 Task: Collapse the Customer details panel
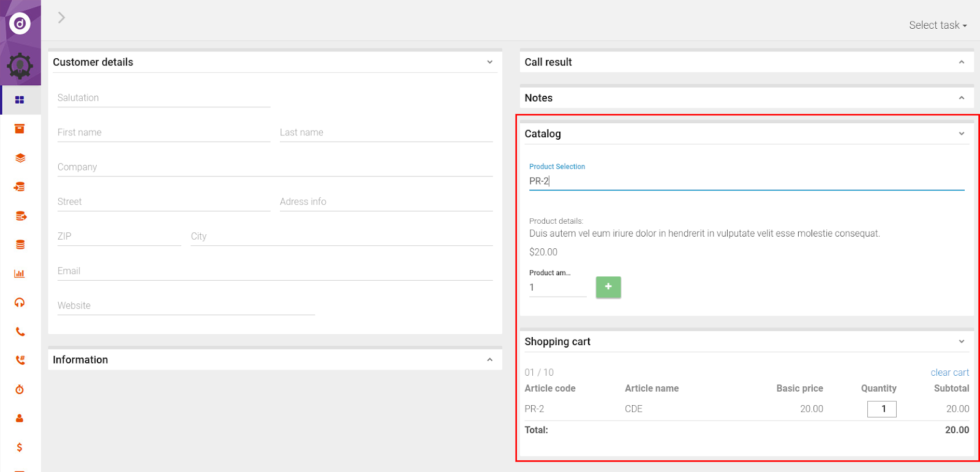[489, 62]
